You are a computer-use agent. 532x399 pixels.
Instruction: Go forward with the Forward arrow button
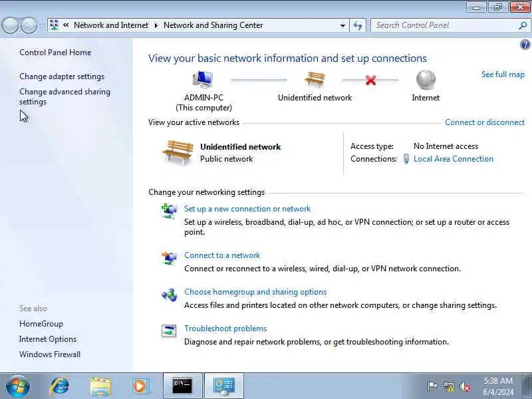point(29,25)
